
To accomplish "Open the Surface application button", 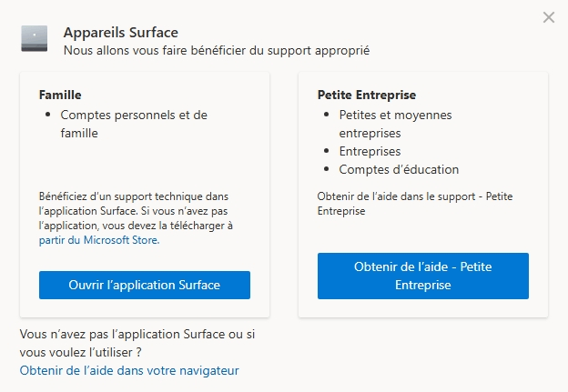I will [145, 285].
